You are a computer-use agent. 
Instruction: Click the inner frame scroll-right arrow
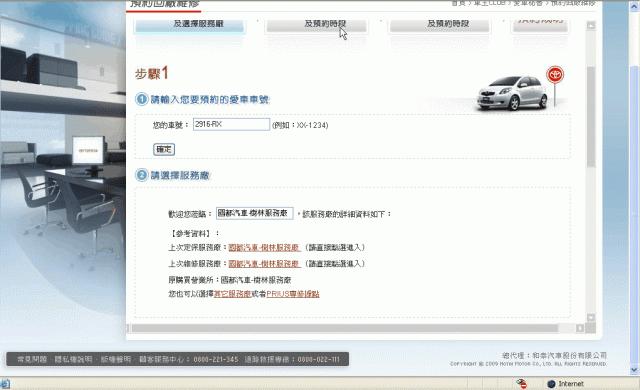(x=580, y=328)
